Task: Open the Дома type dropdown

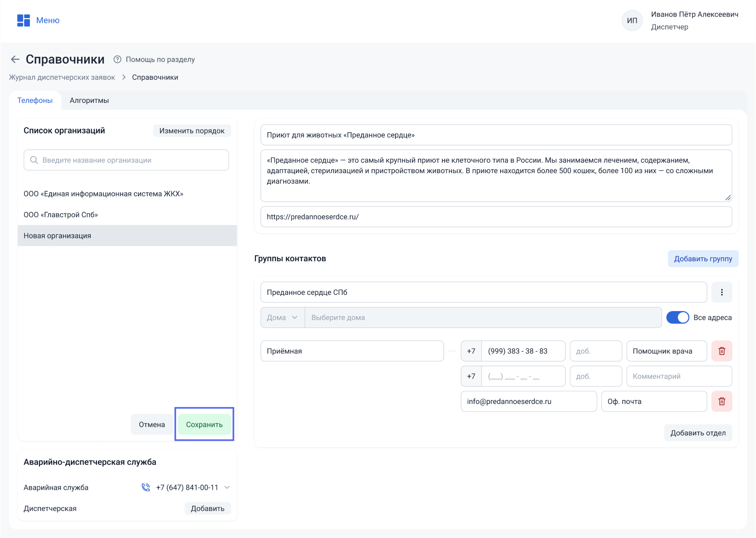Action: coord(282,317)
